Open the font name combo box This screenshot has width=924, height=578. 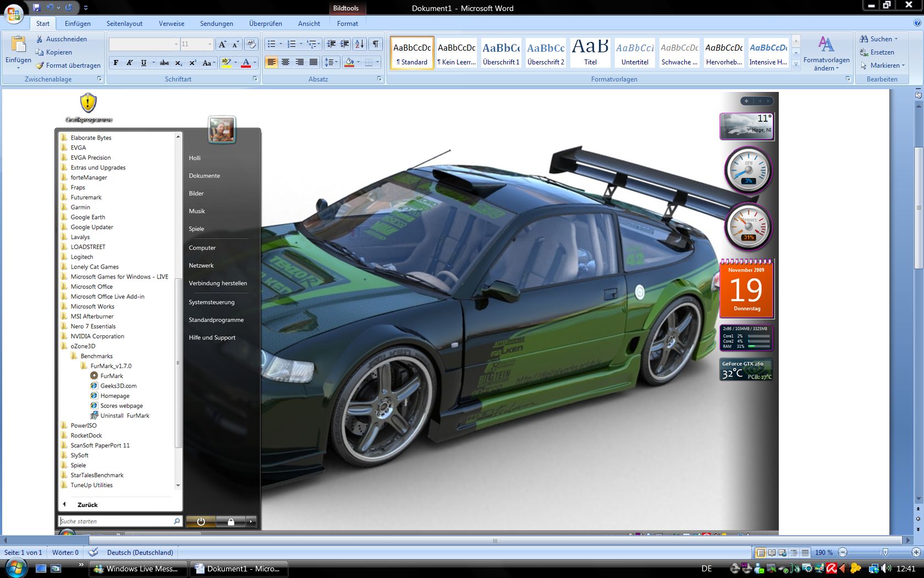pos(144,44)
